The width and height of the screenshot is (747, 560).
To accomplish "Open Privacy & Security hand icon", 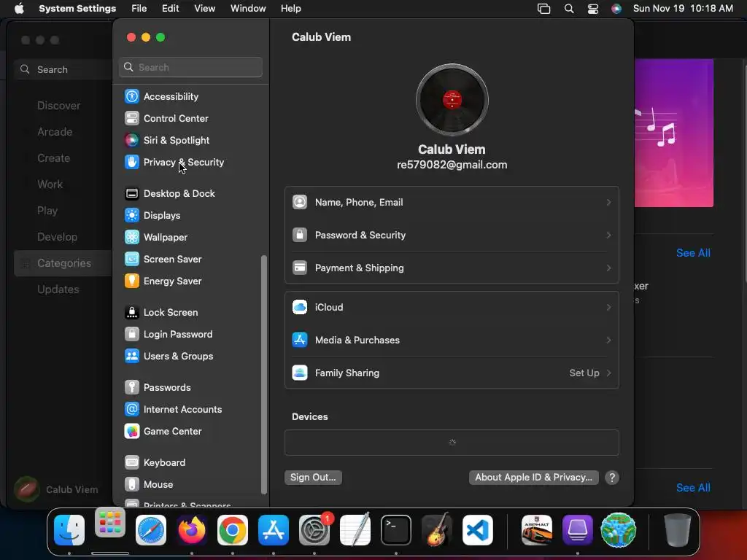I will pyautogui.click(x=132, y=162).
